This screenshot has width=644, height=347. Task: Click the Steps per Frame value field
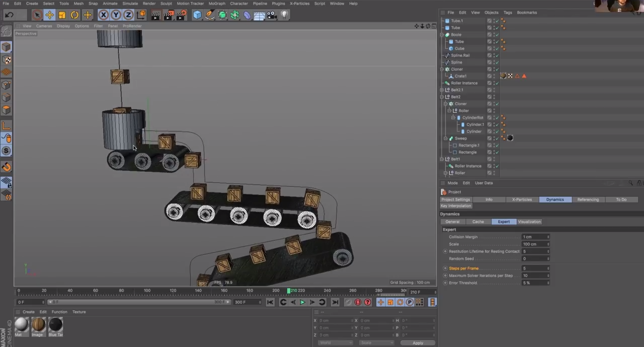tap(534, 268)
